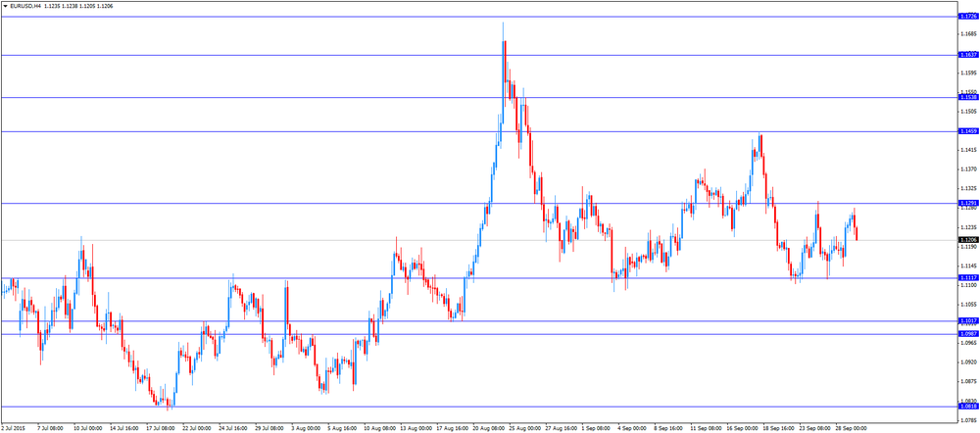Click the 1.0785 price scale value

[x=967, y=420]
